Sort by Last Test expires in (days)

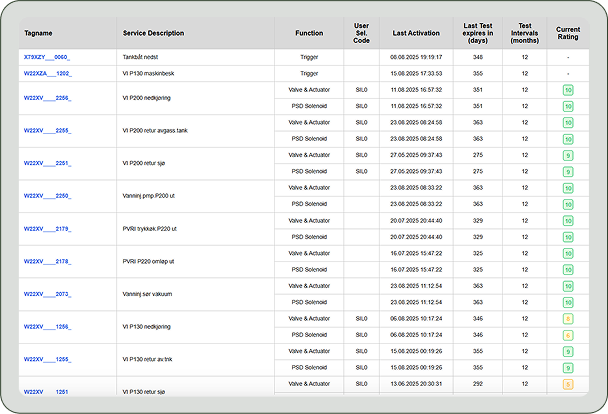(483, 33)
